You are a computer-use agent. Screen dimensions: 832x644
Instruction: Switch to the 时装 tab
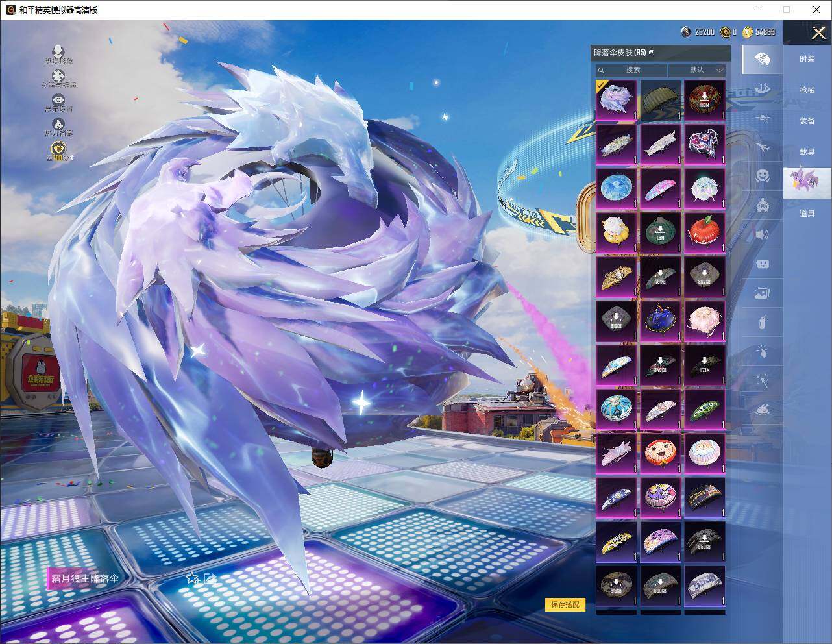click(807, 59)
